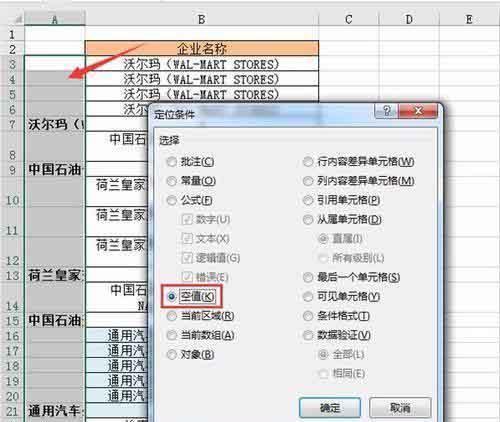
Task: Close the 定位条件 dialog
Action: coord(418,111)
